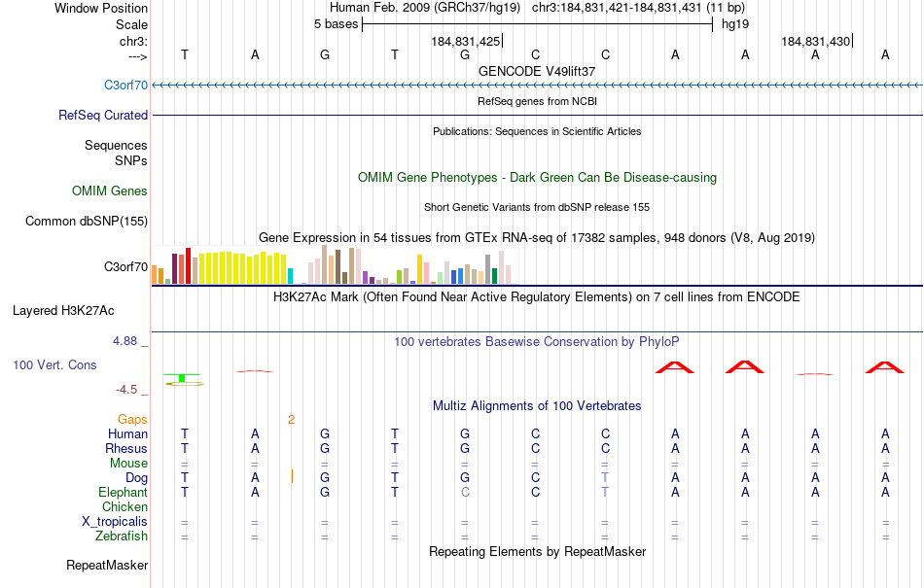
Task: Click the Zebrafish species row label
Action: tap(122, 536)
